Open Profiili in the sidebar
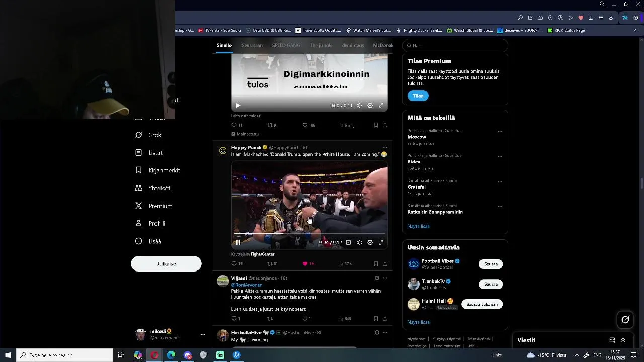Screen dimensions: 644x362 150,224
